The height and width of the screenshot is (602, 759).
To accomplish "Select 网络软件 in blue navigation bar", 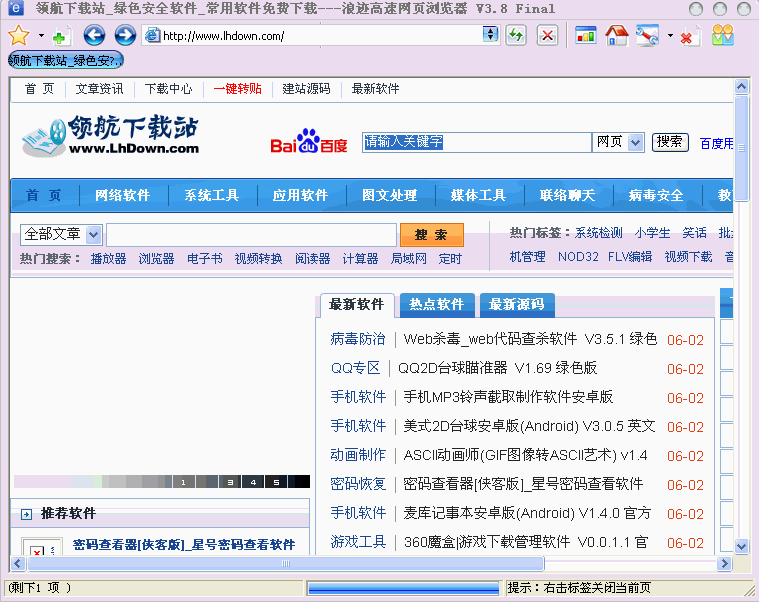I will pyautogui.click(x=122, y=196).
